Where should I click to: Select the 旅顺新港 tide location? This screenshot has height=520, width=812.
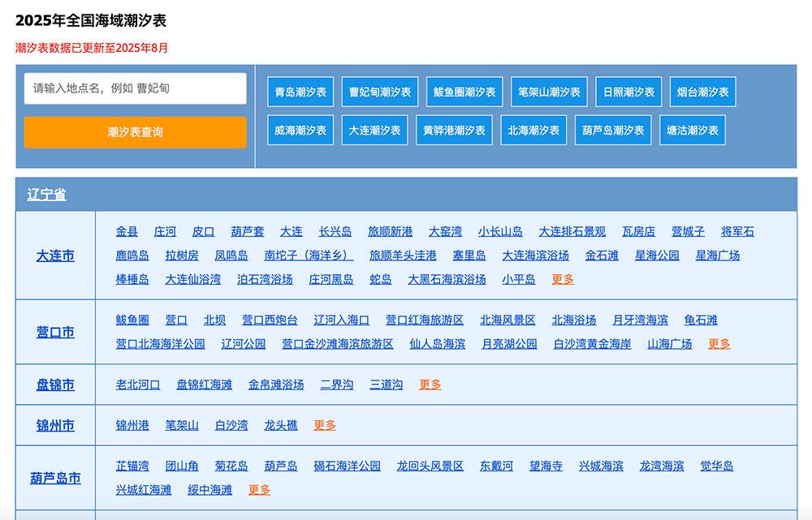click(391, 232)
